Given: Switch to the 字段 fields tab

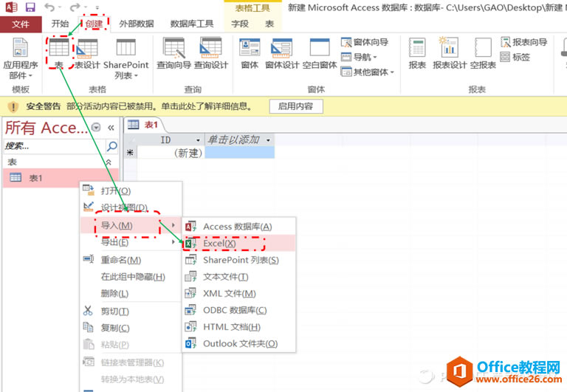Looking at the screenshot, I should (240, 24).
